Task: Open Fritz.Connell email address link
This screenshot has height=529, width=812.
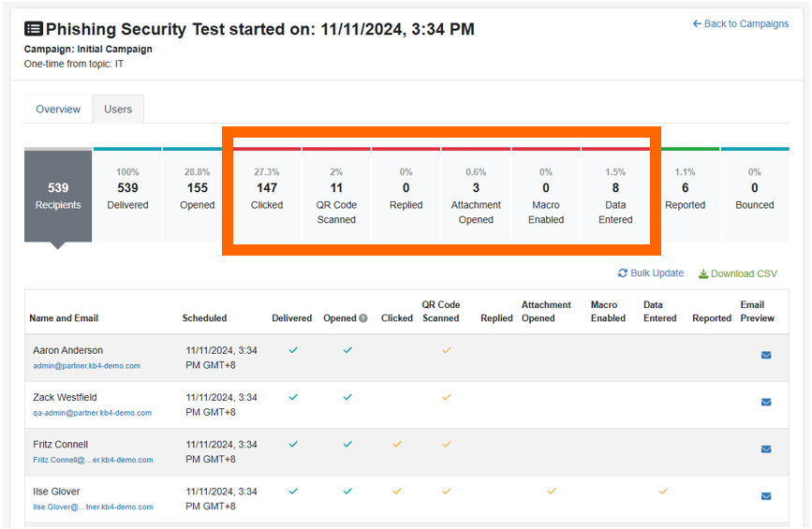Action: (x=93, y=460)
